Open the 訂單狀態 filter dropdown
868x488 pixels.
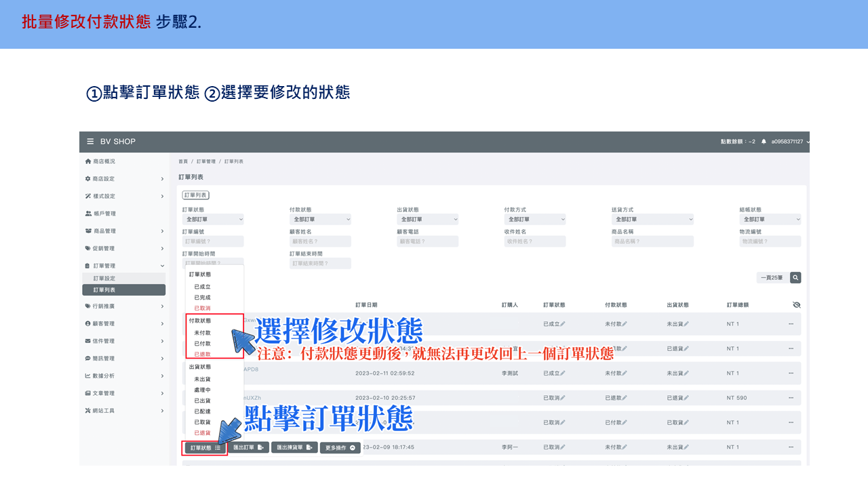tap(213, 220)
